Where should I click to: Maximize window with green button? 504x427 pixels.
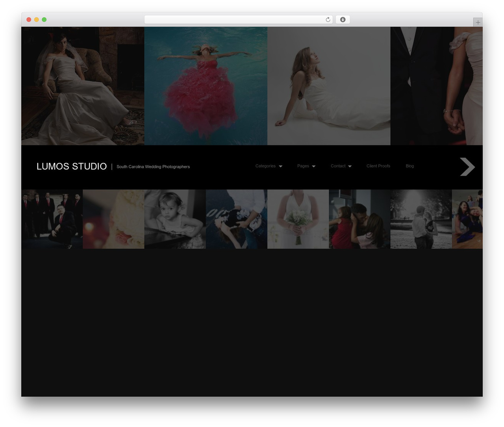pyautogui.click(x=44, y=20)
